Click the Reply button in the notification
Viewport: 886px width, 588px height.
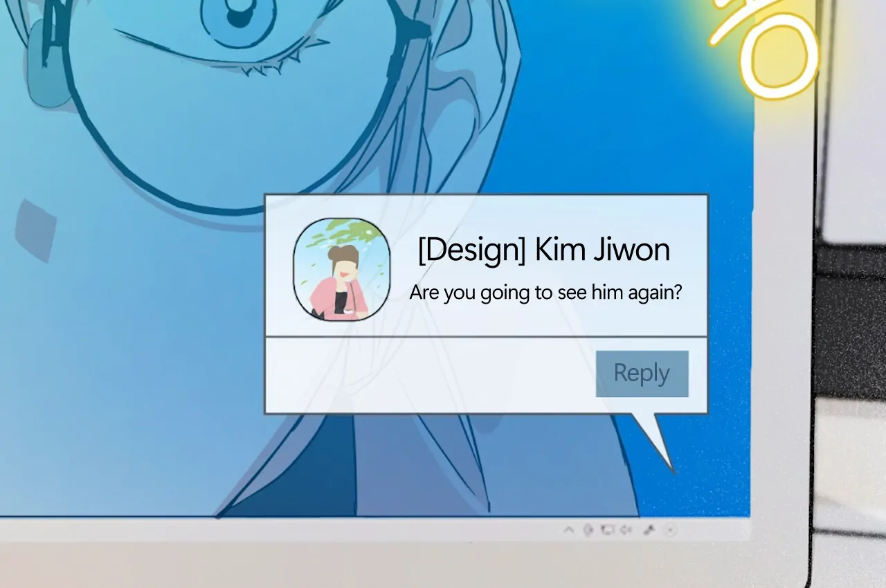tap(642, 374)
